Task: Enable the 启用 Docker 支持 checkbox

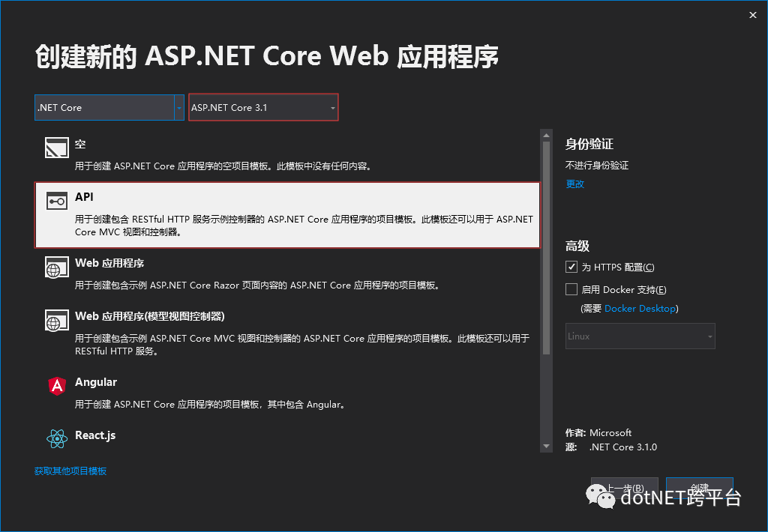Action: click(571, 289)
